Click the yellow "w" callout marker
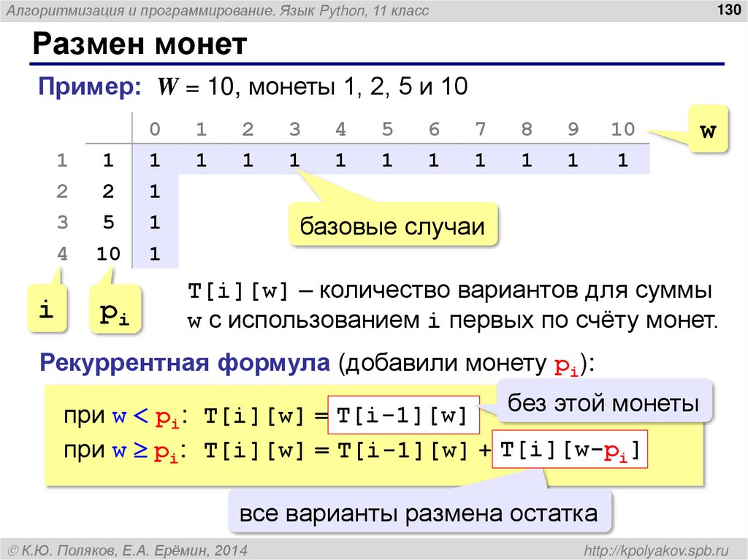Screen dimensions: 748x560 coord(708,131)
